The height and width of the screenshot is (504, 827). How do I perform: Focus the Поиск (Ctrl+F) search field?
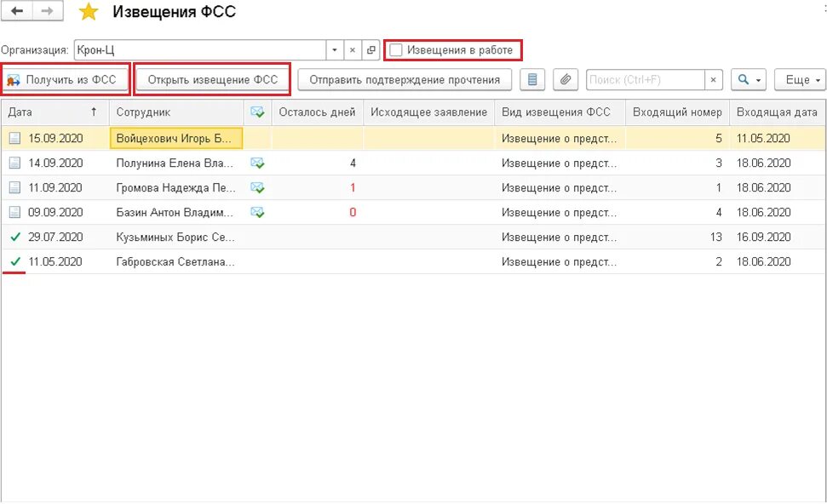[646, 80]
